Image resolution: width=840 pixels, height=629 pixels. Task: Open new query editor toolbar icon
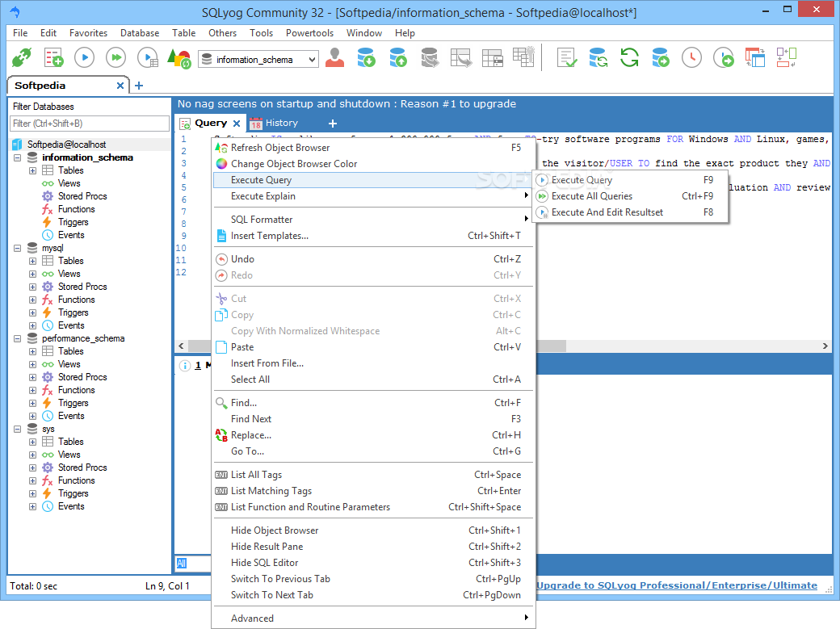tap(53, 57)
